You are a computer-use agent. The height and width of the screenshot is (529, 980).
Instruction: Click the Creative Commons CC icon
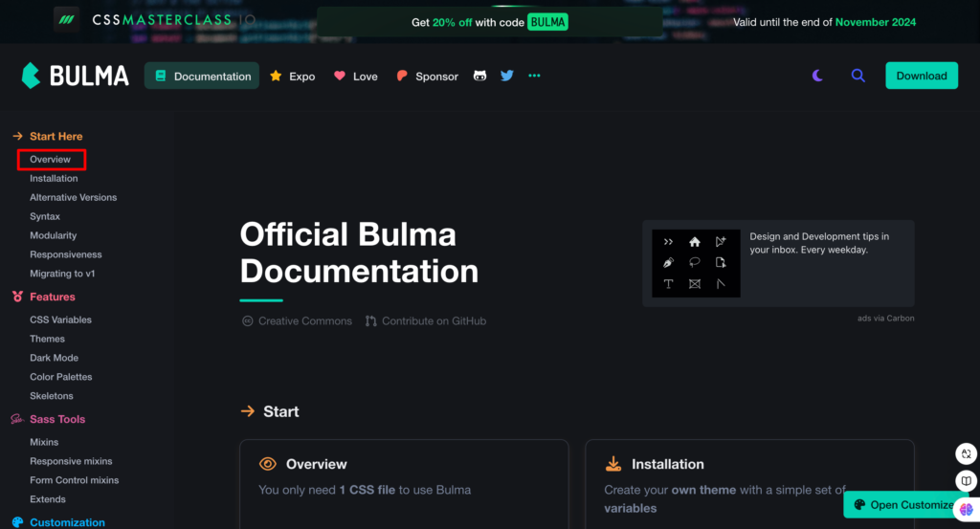pos(248,321)
